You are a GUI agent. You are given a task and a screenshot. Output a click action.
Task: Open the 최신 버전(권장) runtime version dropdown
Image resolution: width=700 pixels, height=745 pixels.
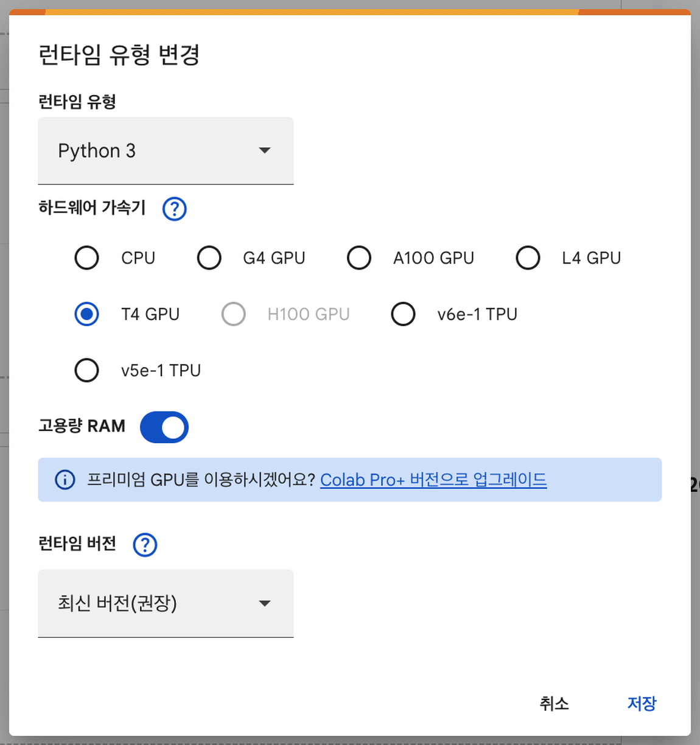pos(166,603)
